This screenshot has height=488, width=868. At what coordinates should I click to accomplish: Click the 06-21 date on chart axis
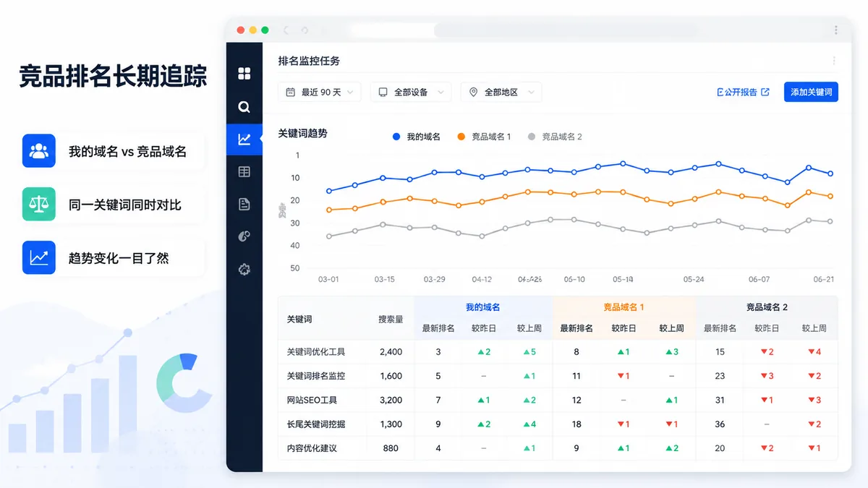(x=824, y=279)
